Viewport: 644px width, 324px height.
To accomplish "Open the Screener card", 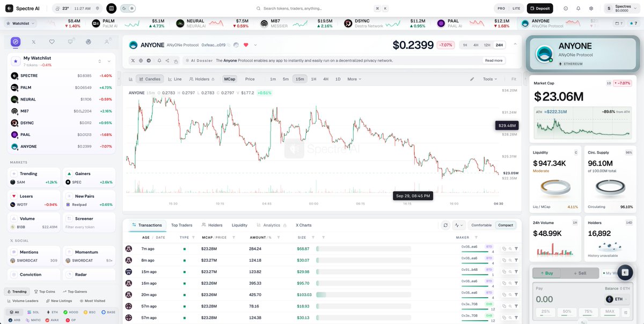I will (89, 223).
